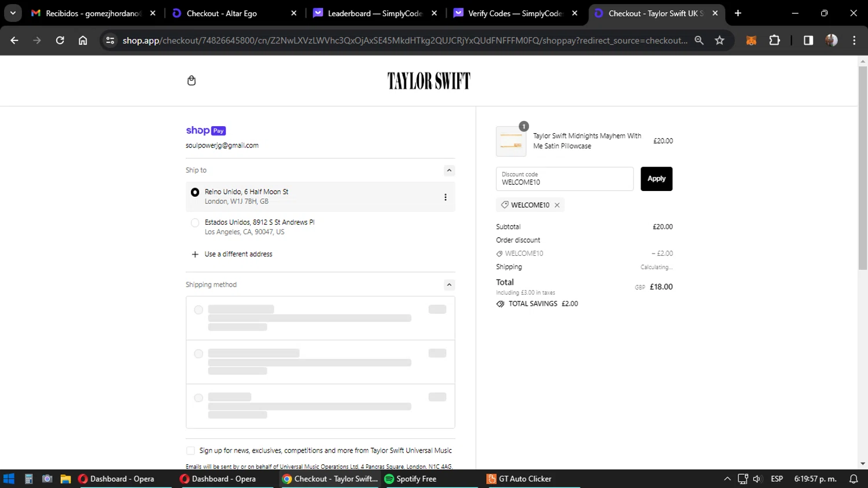868x488 pixels.
Task: View site information icon in address bar
Action: point(110,41)
